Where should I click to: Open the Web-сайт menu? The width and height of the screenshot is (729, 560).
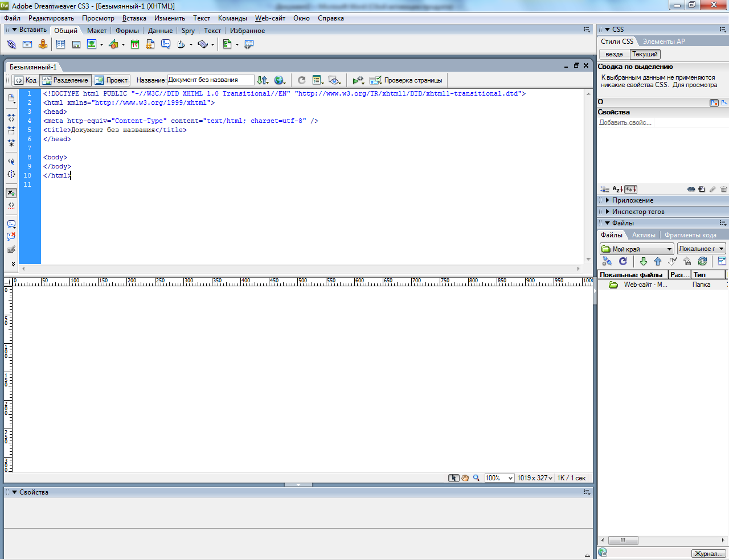pyautogui.click(x=270, y=18)
